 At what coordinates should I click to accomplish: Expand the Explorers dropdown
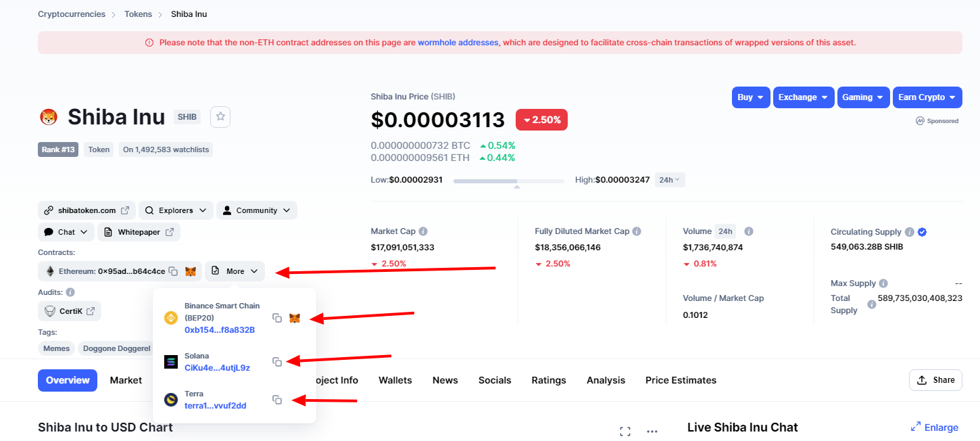pos(176,210)
